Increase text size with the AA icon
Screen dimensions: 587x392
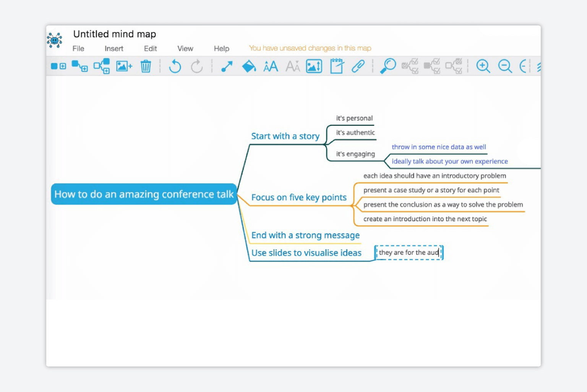coord(270,66)
